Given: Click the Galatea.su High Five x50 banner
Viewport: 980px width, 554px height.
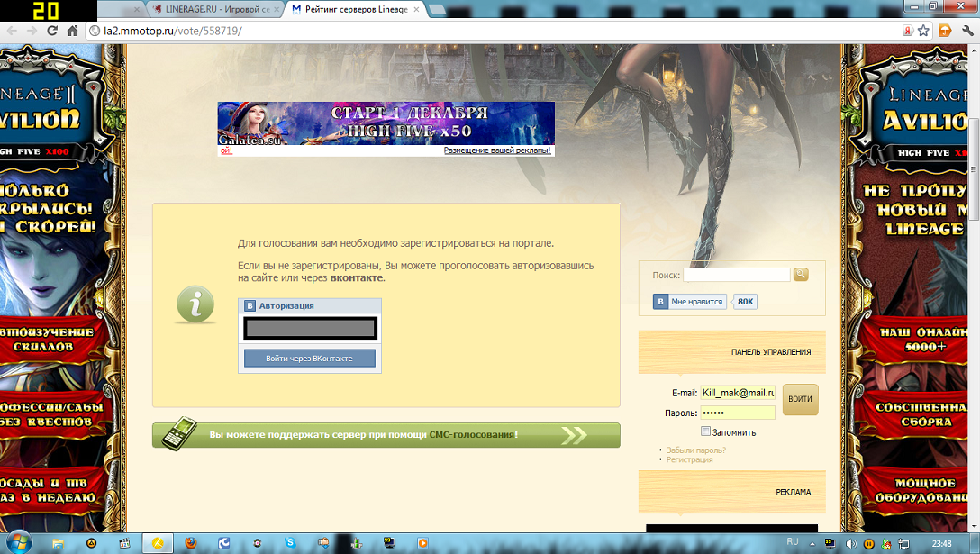Looking at the screenshot, I should click(x=386, y=123).
